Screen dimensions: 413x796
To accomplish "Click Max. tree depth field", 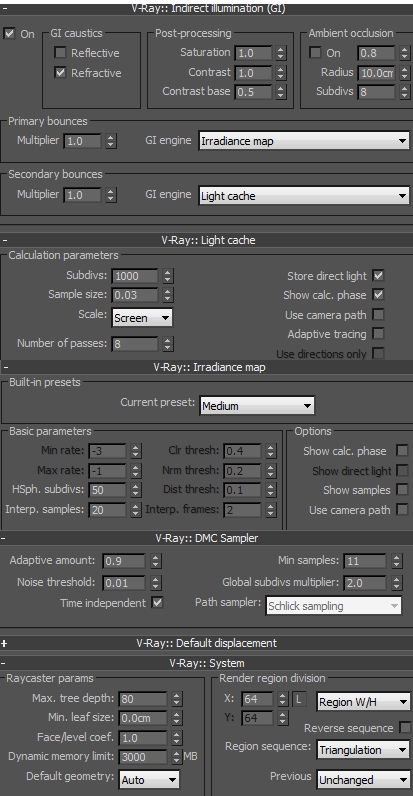I will pyautogui.click(x=143, y=699).
